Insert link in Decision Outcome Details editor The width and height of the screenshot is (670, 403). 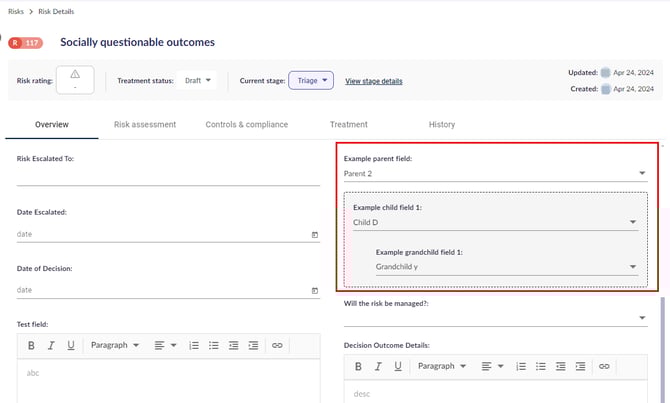click(x=604, y=367)
